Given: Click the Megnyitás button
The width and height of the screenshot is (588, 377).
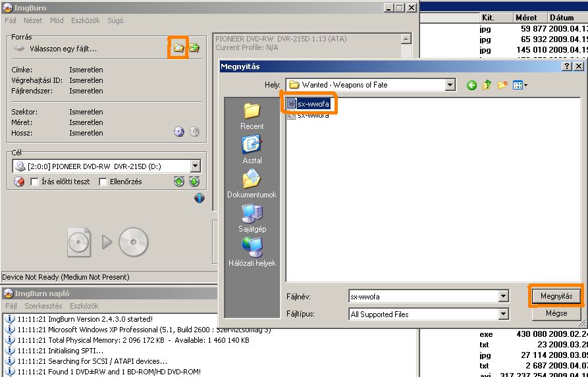Looking at the screenshot, I should tap(556, 295).
